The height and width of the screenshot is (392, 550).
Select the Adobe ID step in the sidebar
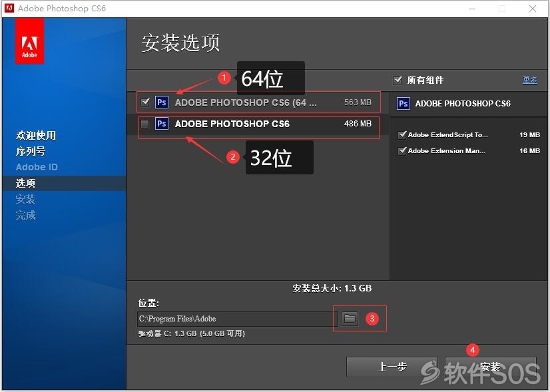point(37,167)
